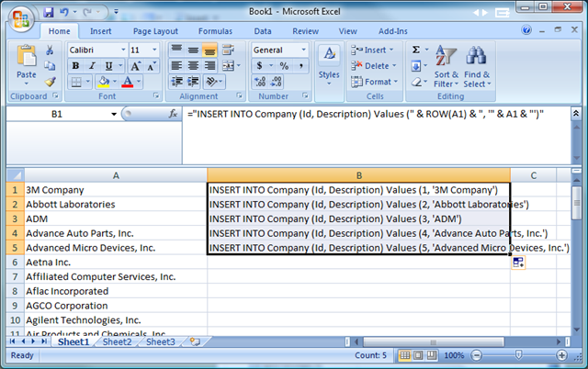Switch to the Formulas tab
The image size is (588, 369).
click(215, 31)
